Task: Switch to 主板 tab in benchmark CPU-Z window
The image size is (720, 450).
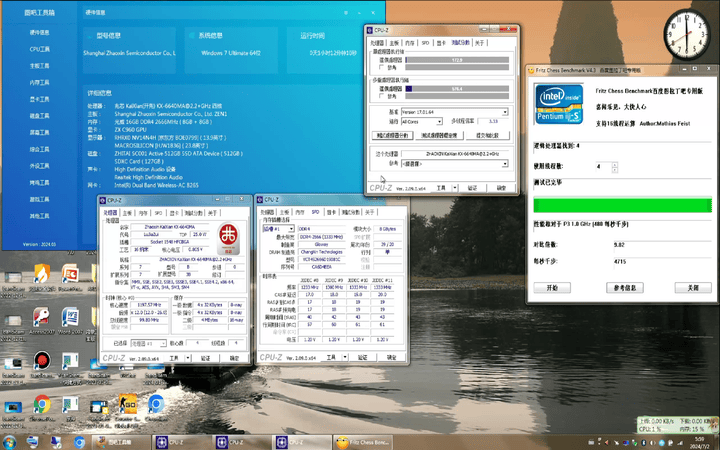Action: point(394,43)
